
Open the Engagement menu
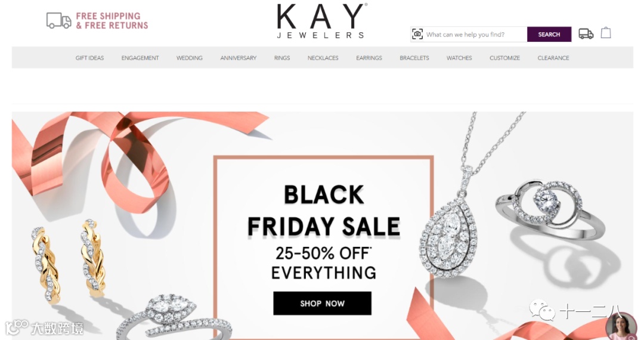click(x=140, y=58)
